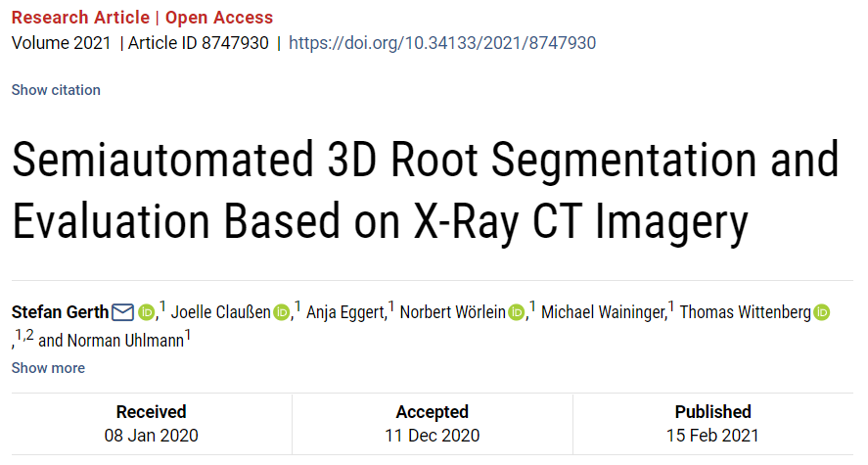Expand author details with Show more
The image size is (868, 465).
pyautogui.click(x=48, y=367)
